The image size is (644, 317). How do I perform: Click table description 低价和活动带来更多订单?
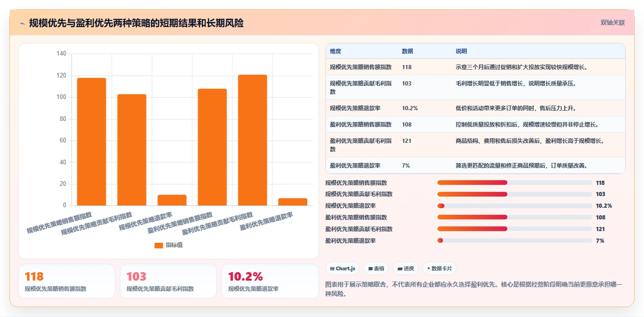(516, 108)
